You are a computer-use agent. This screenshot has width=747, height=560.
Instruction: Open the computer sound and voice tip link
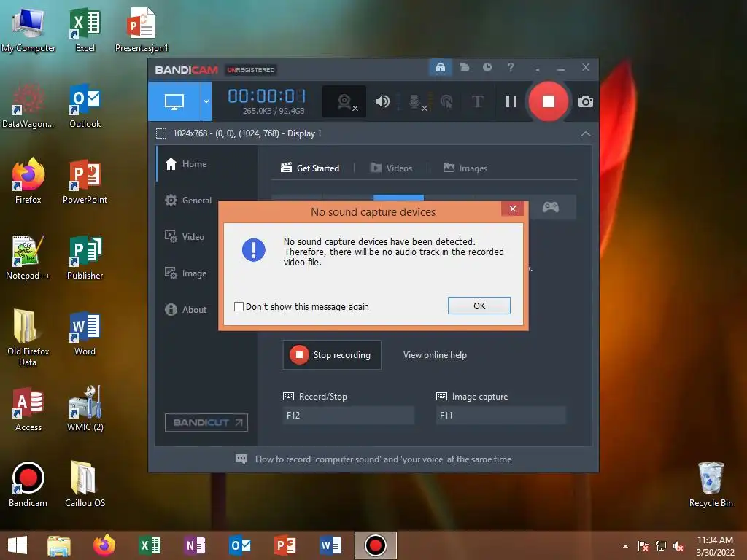[383, 459]
